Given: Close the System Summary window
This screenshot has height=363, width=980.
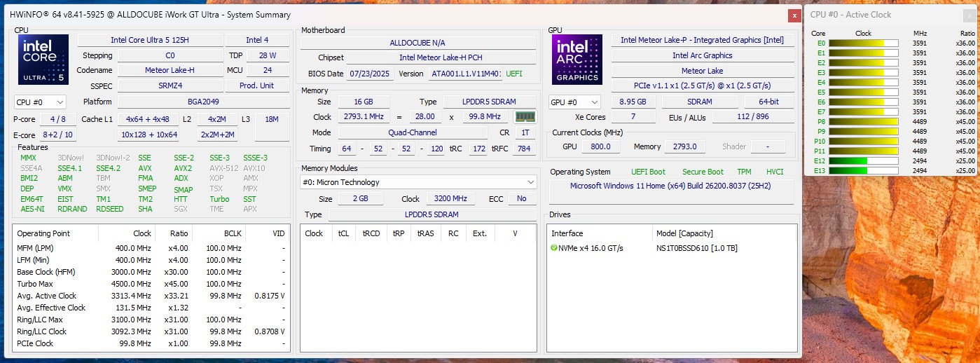Looking at the screenshot, I should pos(794,15).
